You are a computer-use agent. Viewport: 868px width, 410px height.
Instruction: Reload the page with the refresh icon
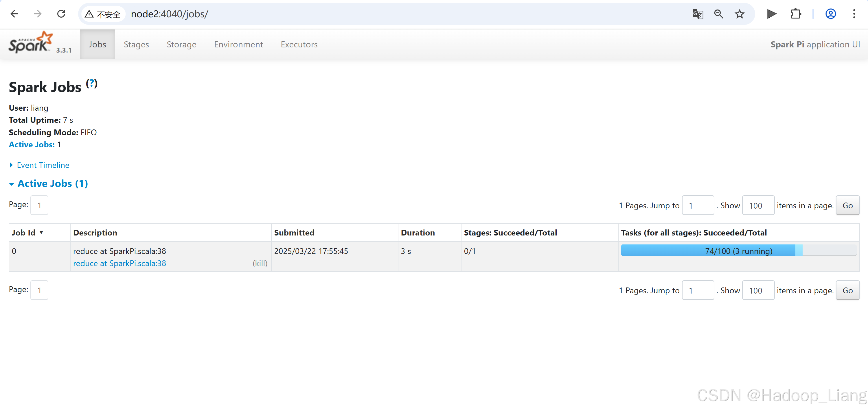click(x=61, y=14)
